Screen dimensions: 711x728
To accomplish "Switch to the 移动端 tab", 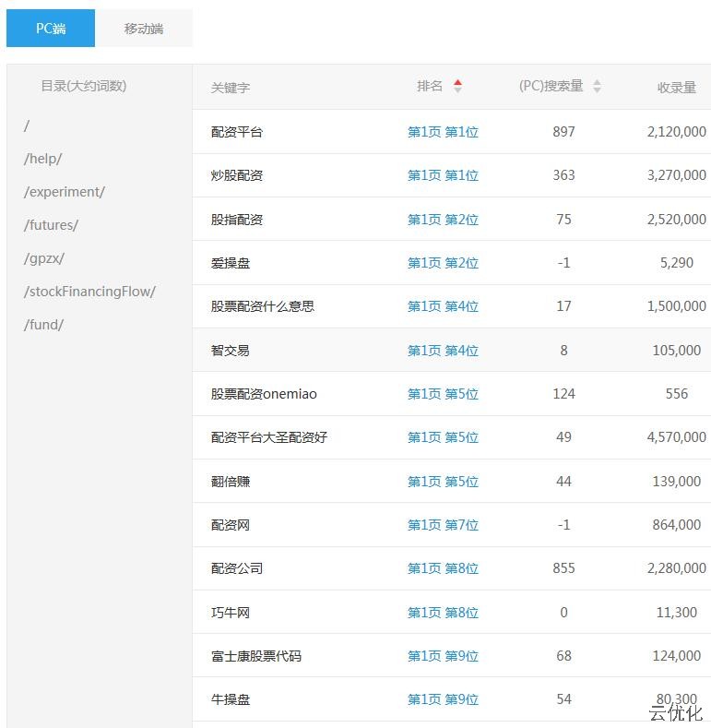I will (x=144, y=29).
